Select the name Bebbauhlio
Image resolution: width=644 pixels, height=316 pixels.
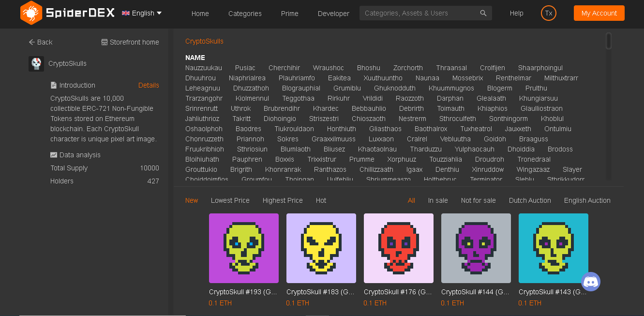tap(369, 108)
